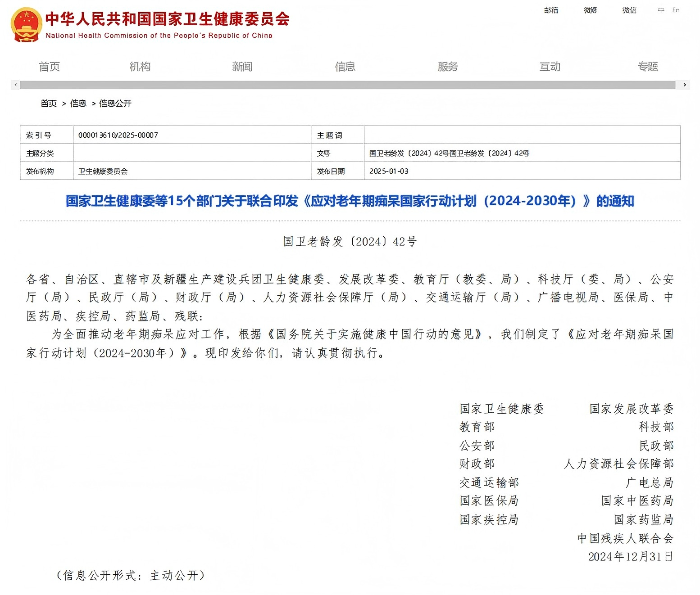Open the 微信 link in the top bar
The width and height of the screenshot is (700, 595).
629,10
